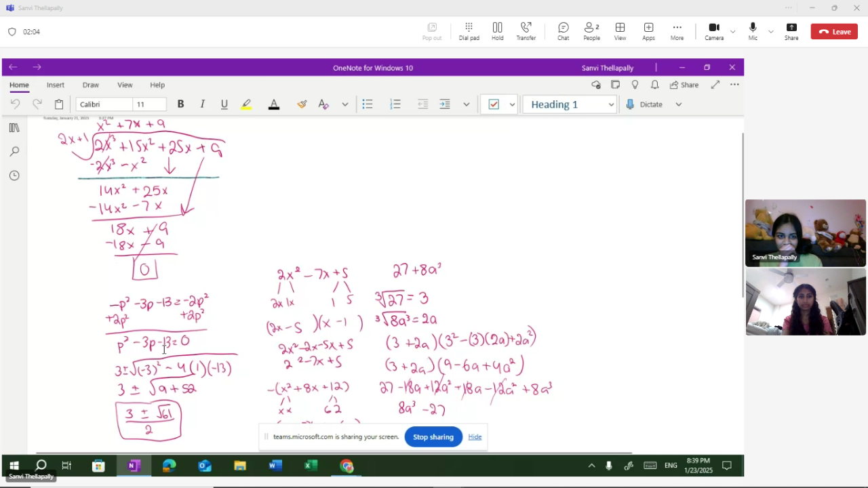This screenshot has width=868, height=488.
Task: Switch to the Home tab in OneNote
Action: pos(19,85)
